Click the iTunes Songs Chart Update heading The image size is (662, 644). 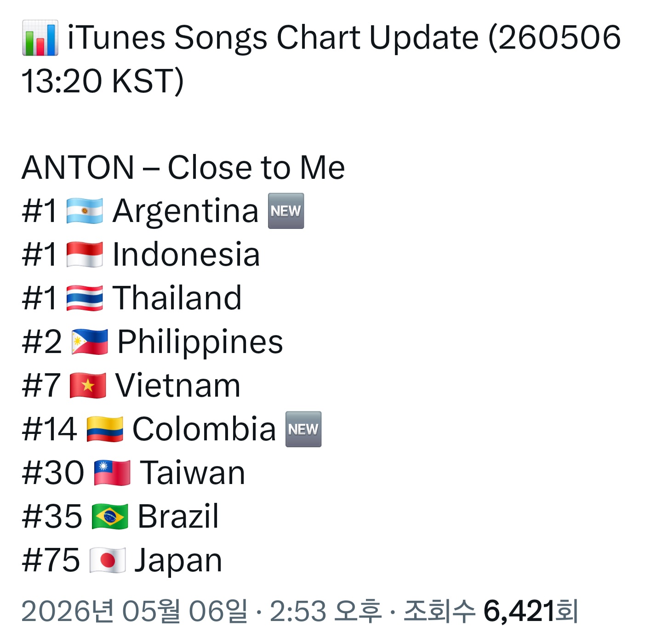pos(274,38)
